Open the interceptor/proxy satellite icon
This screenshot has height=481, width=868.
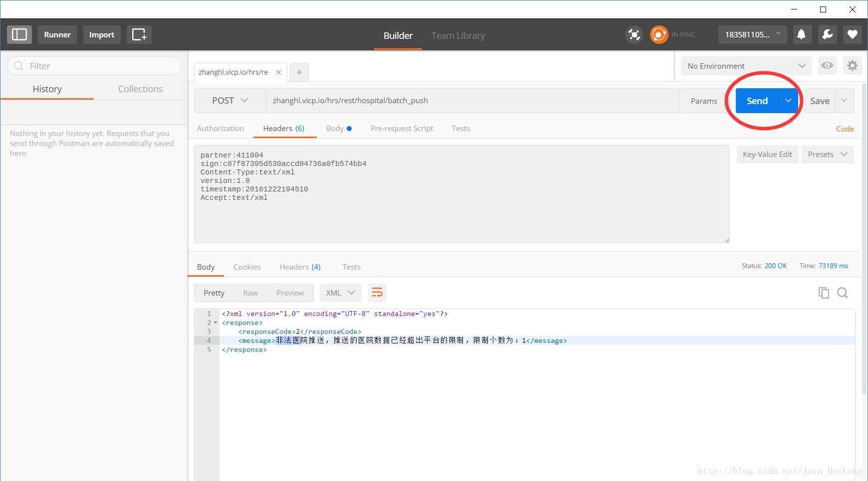(x=634, y=34)
